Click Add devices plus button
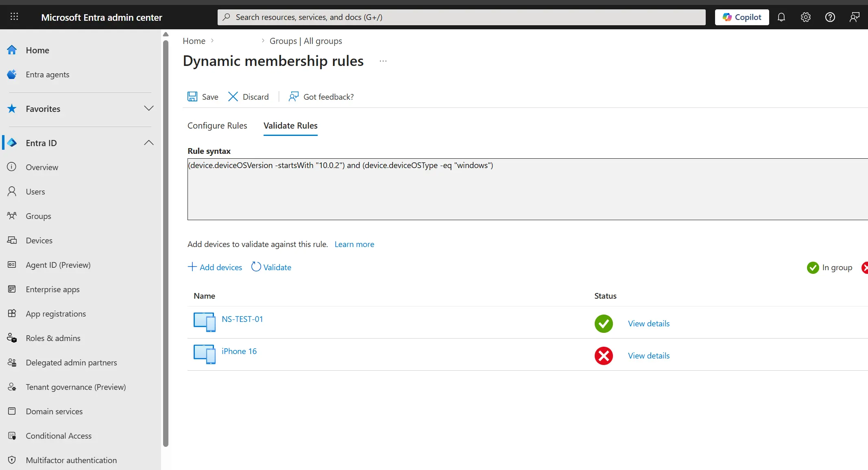Viewport: 868px width, 470px height. 215,267
